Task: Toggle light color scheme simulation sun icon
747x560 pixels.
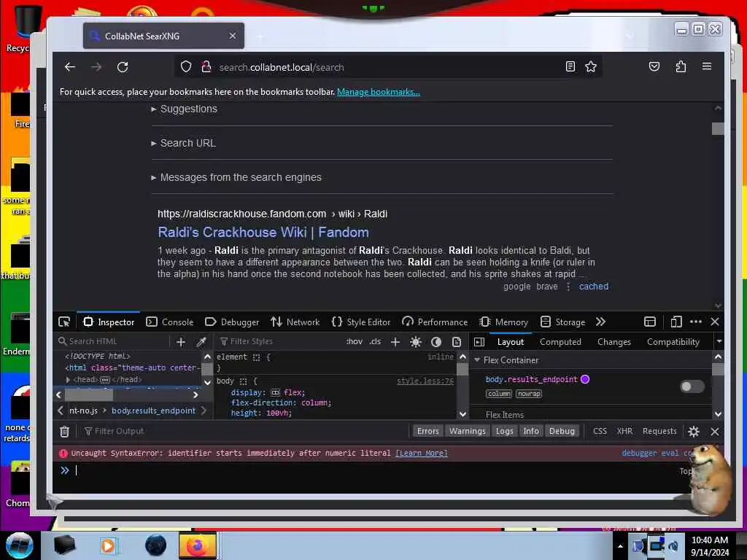Action: tap(415, 342)
